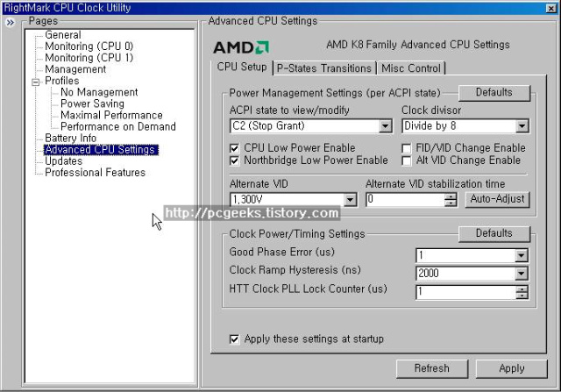Uncheck Northbridge Low Power Enable

click(234, 160)
